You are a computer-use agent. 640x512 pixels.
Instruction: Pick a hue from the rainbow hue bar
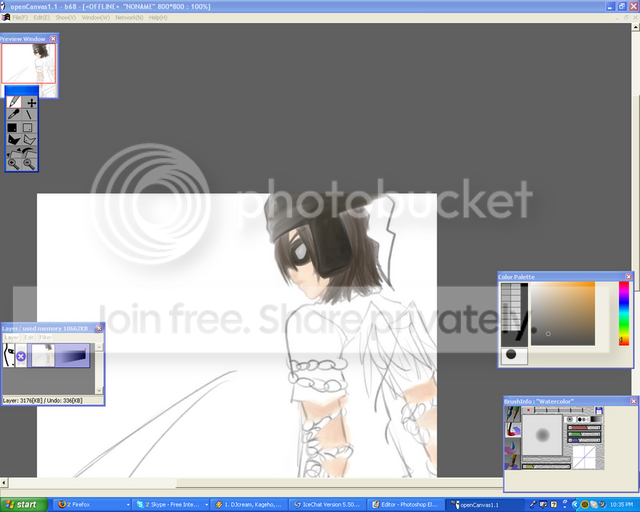pyautogui.click(x=624, y=314)
